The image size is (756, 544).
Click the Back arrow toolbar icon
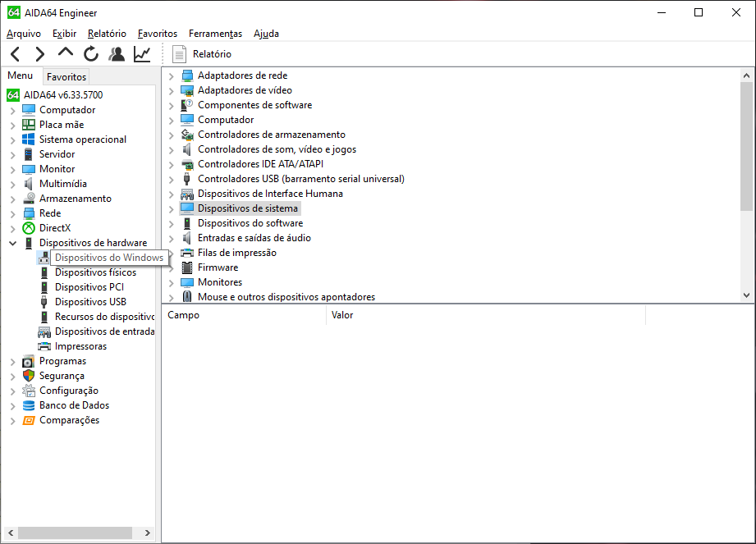15,54
